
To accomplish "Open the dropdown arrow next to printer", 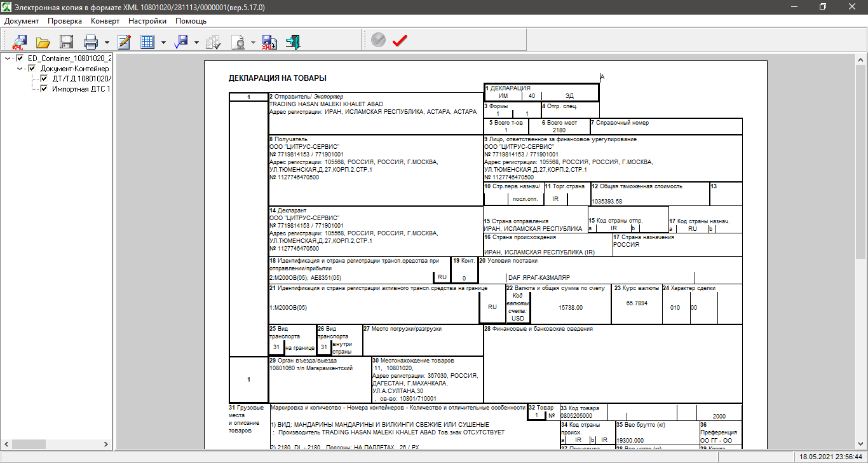I will 107,43.
